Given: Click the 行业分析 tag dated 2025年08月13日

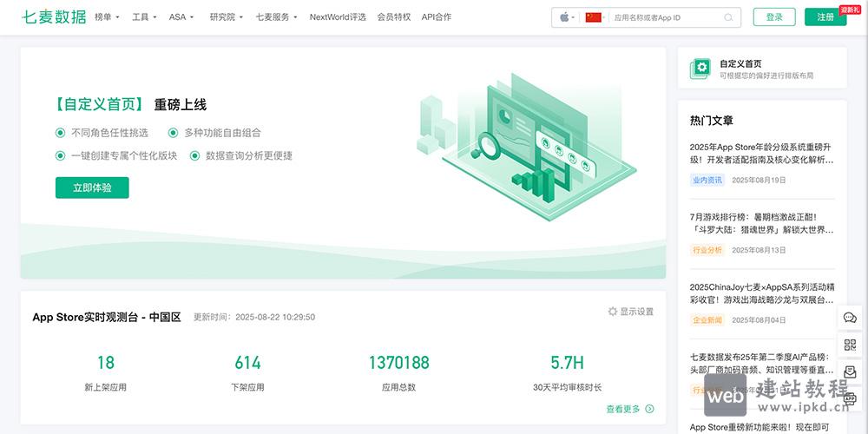Looking at the screenshot, I should point(707,250).
